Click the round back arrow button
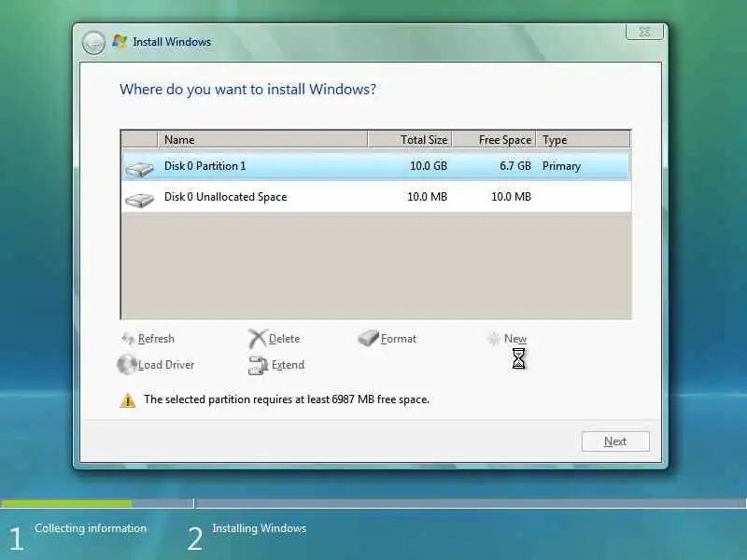Image resolution: width=747 pixels, height=560 pixels. tap(93, 43)
